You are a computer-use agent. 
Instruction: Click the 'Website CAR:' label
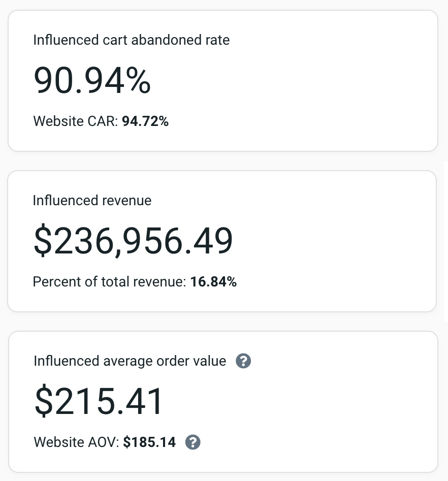point(76,121)
